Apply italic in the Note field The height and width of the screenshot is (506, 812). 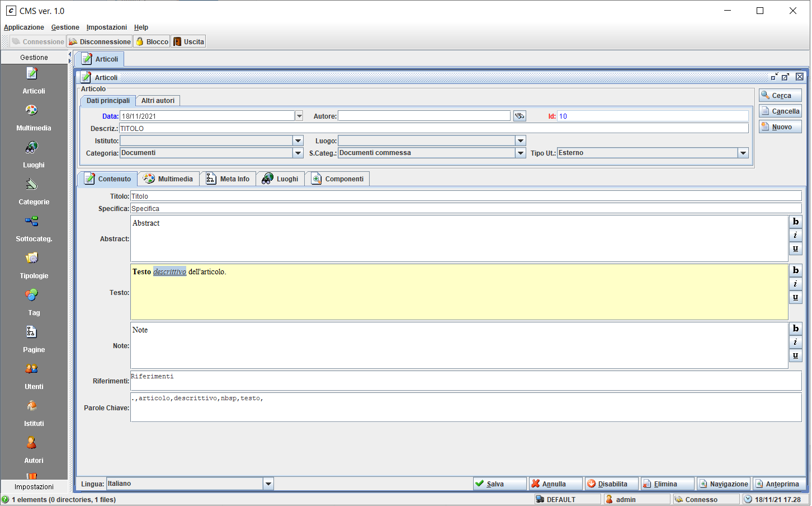tap(795, 342)
